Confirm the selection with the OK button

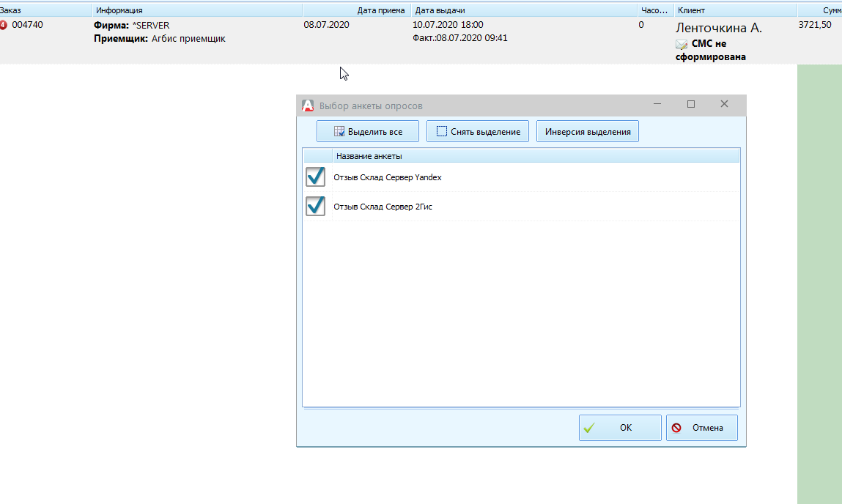pyautogui.click(x=620, y=428)
